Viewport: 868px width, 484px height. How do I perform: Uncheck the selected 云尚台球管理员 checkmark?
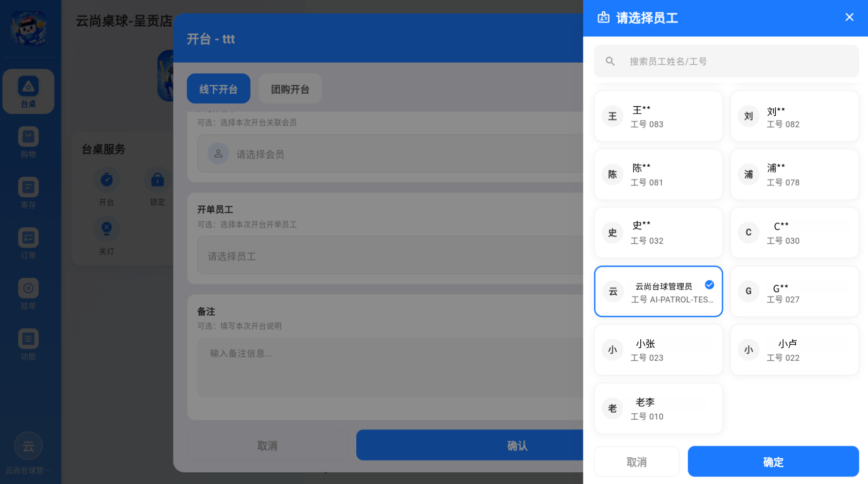pyautogui.click(x=709, y=285)
